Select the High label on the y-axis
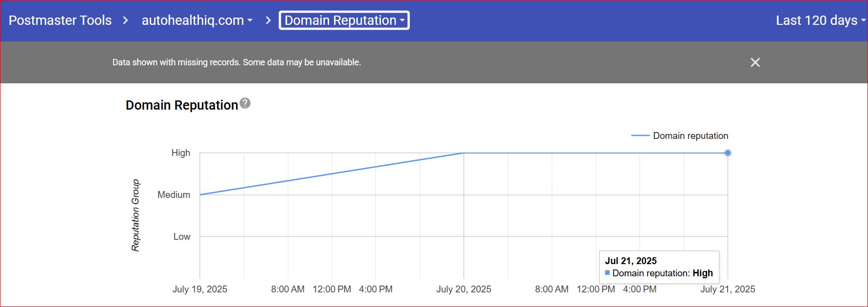The image size is (868, 307). (x=180, y=153)
